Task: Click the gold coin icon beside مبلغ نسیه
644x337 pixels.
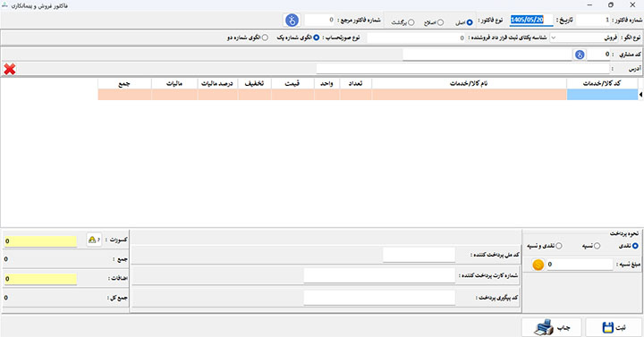Action: point(538,265)
